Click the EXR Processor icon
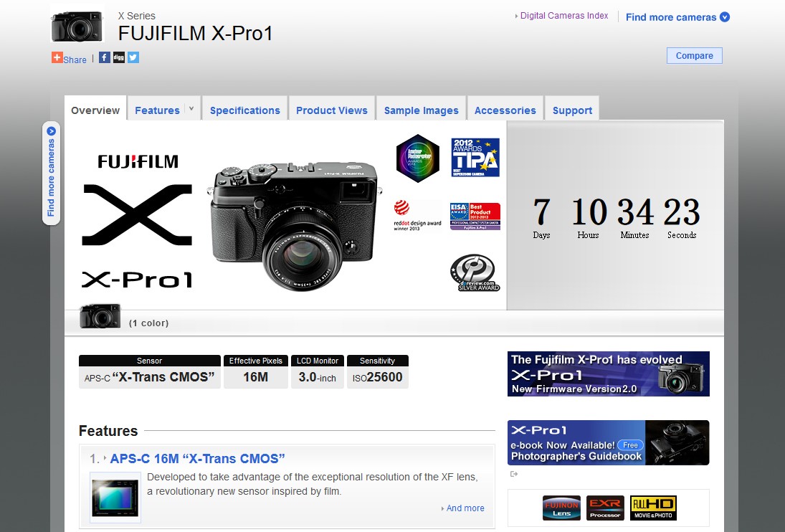 tap(605, 508)
